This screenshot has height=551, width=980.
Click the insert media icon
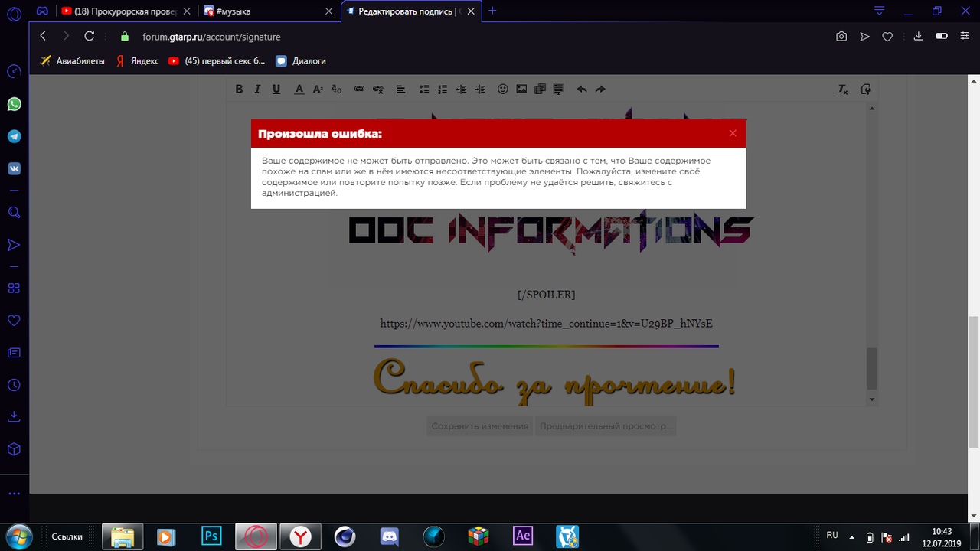[540, 90]
